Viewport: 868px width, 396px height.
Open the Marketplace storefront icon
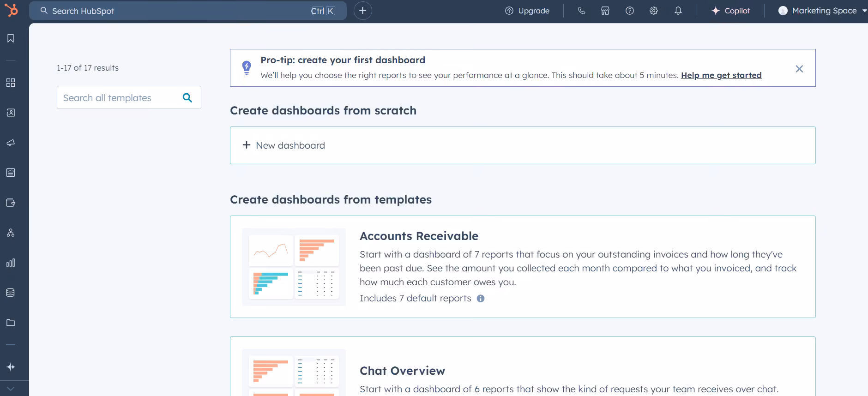coord(605,11)
